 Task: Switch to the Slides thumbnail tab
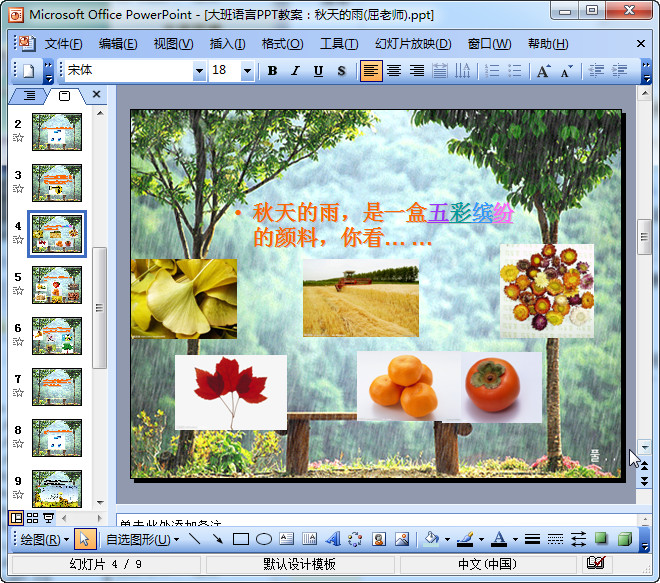(64, 96)
